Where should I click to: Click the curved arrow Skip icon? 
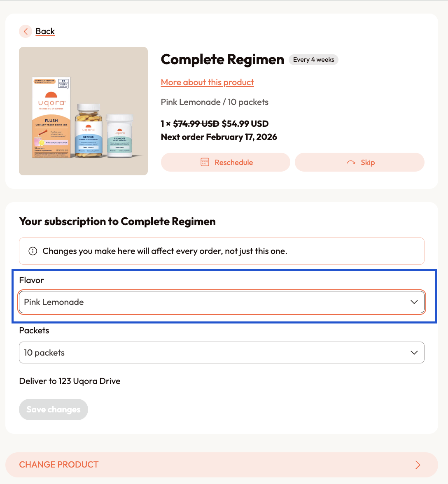(x=351, y=162)
